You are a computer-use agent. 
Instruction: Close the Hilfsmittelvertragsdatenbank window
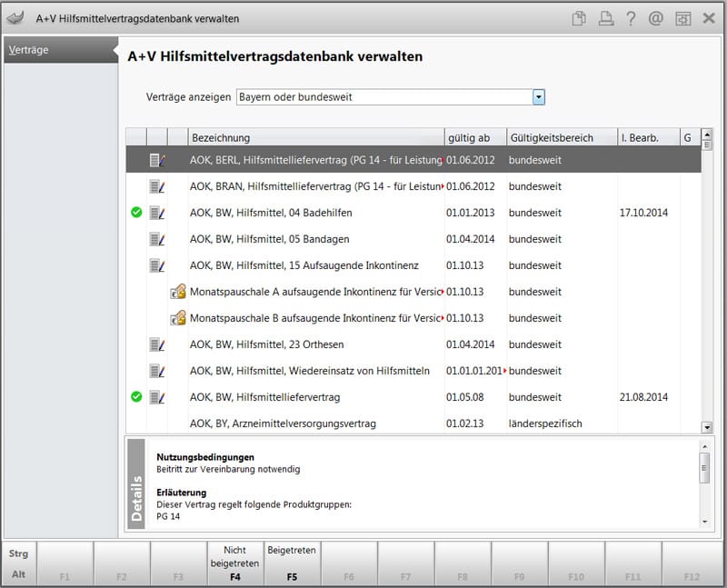709,18
